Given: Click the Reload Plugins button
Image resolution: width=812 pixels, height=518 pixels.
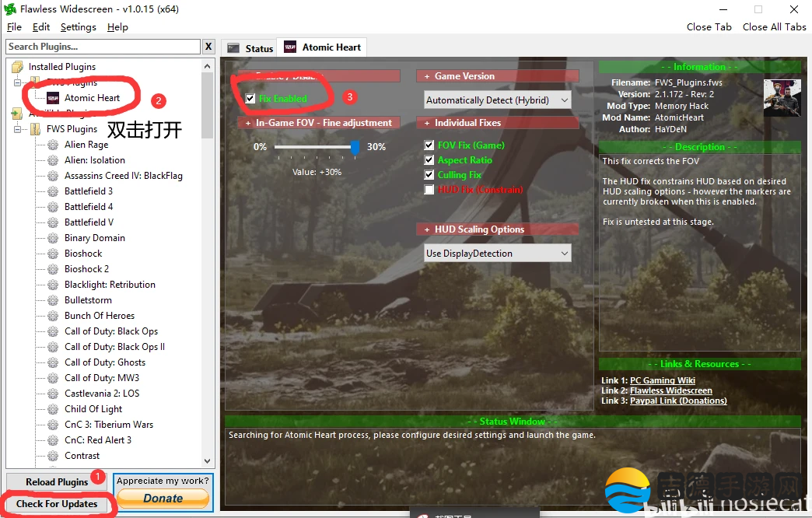Looking at the screenshot, I should (x=57, y=482).
